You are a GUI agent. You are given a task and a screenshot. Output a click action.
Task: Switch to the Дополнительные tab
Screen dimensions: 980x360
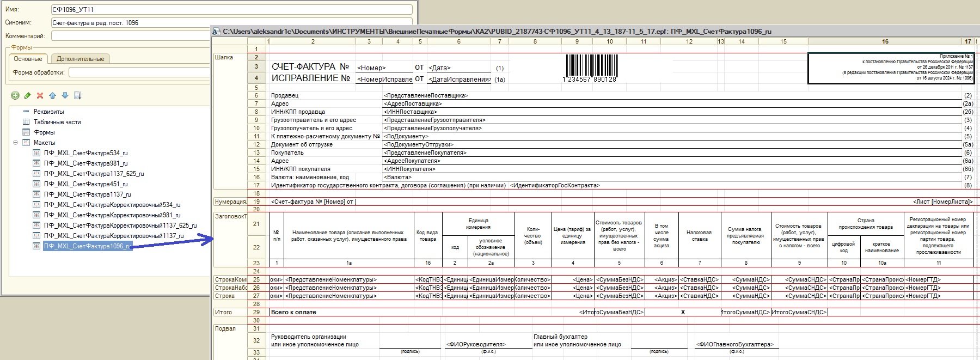click(81, 59)
